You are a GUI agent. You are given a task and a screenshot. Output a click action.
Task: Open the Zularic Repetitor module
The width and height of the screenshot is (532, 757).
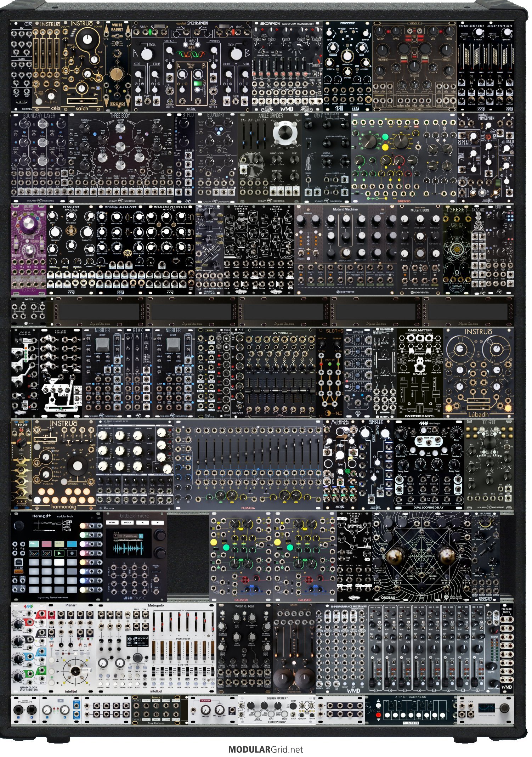[x=25, y=373]
